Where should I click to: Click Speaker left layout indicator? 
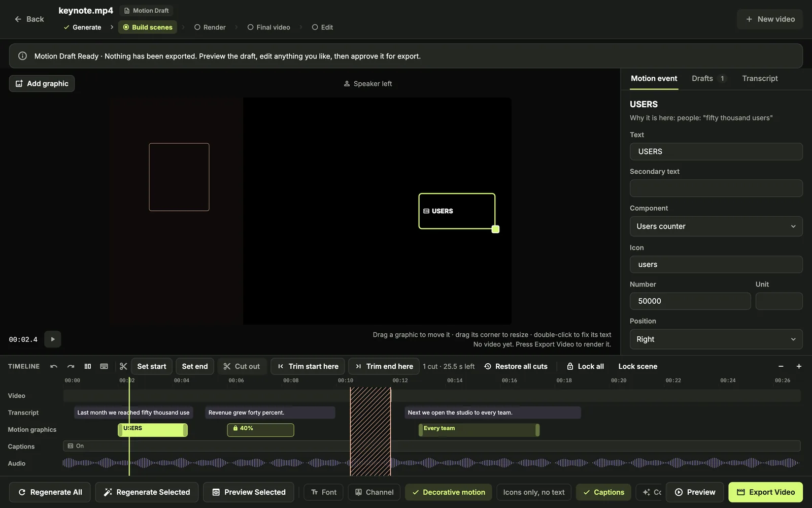(x=368, y=84)
